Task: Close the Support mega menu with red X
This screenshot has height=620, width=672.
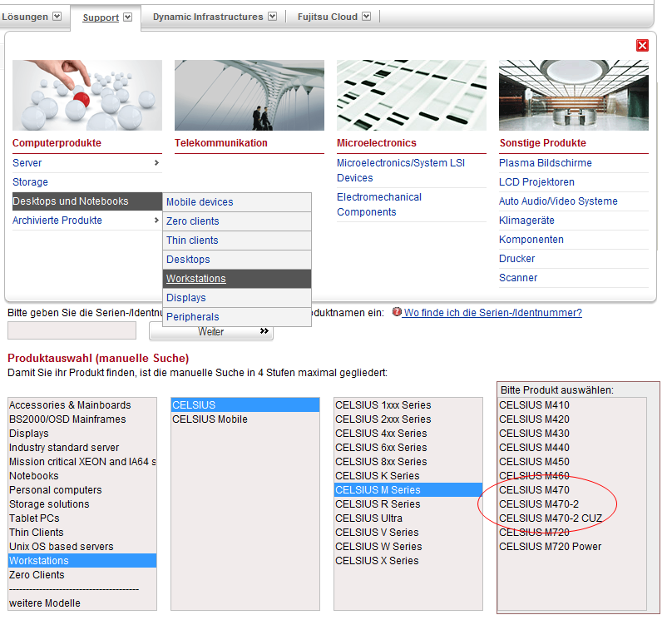Action: (642, 46)
